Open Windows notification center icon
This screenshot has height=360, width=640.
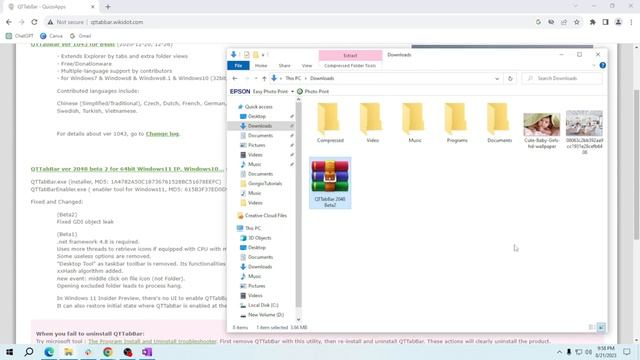(627, 352)
